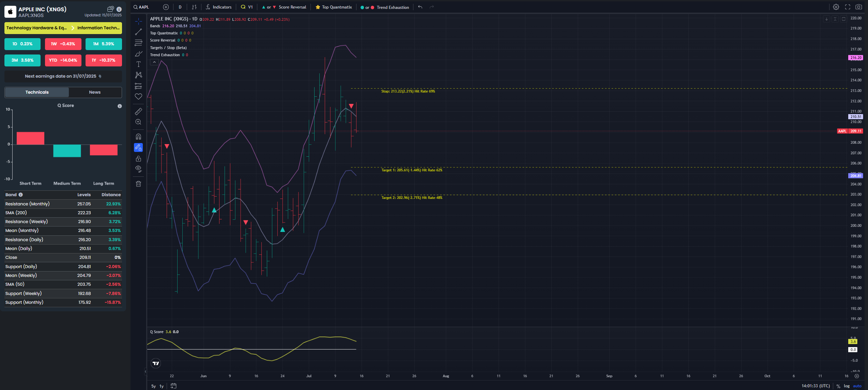Click the Trend Exhaustion toolbar button
The height and width of the screenshot is (390, 868).
(x=385, y=7)
